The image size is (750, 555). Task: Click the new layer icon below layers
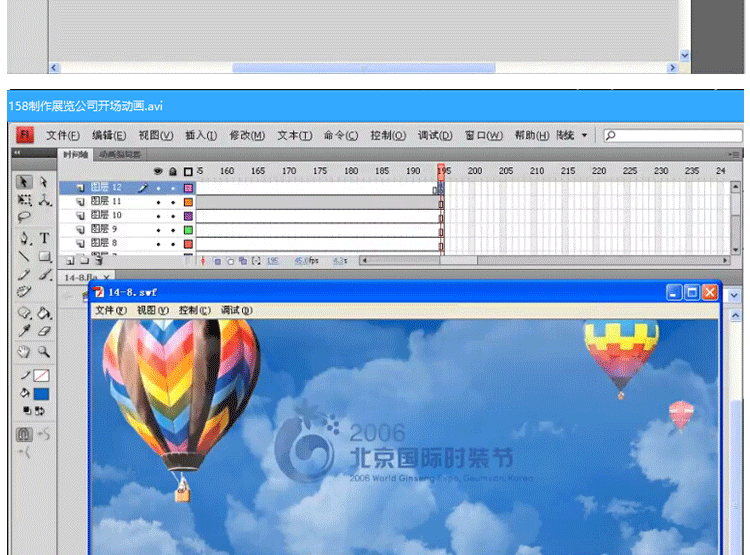70,261
